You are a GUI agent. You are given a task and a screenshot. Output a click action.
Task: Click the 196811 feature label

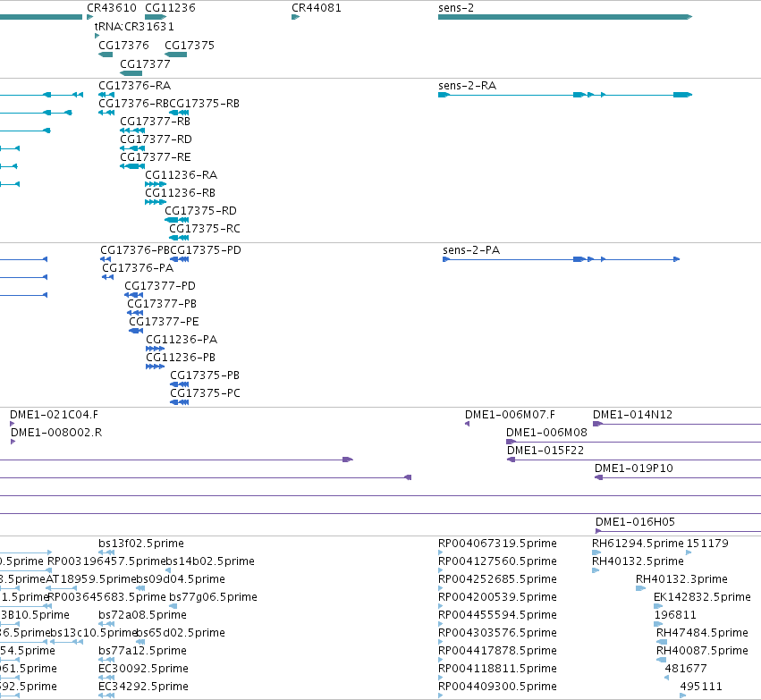(x=675, y=615)
